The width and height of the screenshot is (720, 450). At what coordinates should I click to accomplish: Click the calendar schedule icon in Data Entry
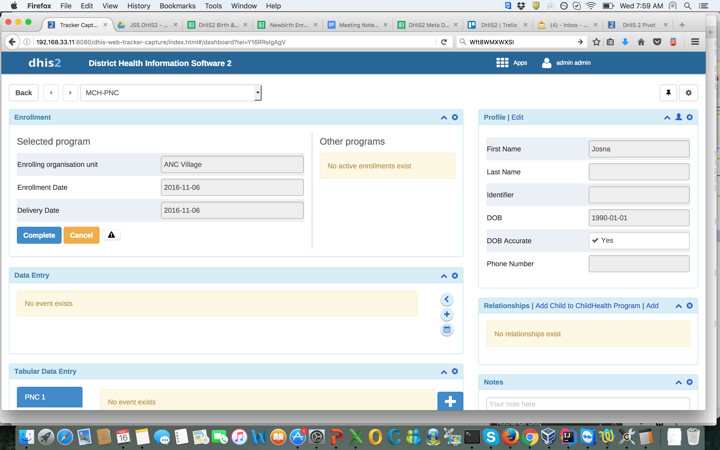[x=447, y=330]
